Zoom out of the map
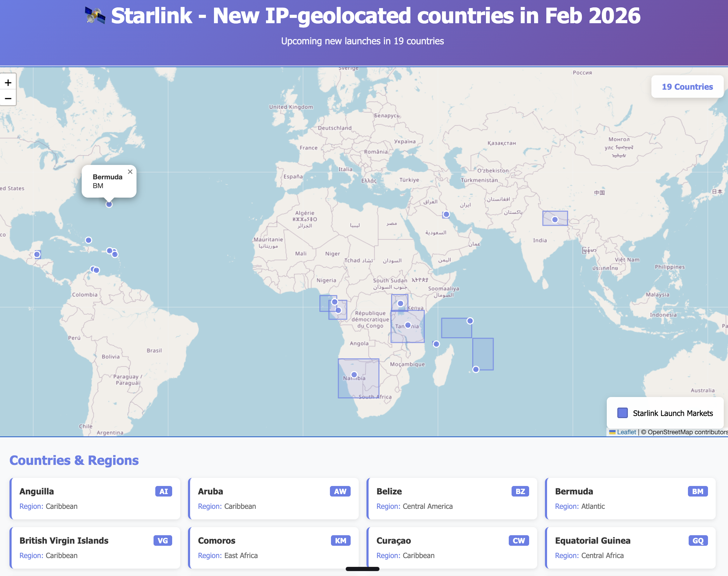 [x=8, y=98]
